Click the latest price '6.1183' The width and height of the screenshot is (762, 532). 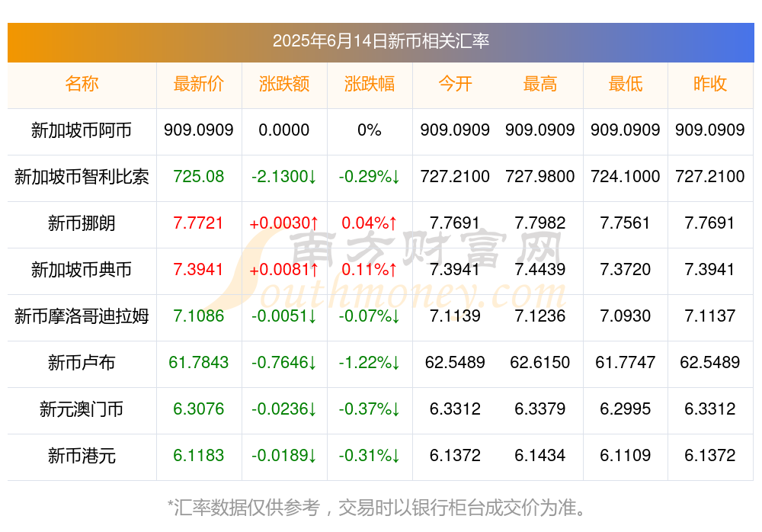click(x=198, y=455)
